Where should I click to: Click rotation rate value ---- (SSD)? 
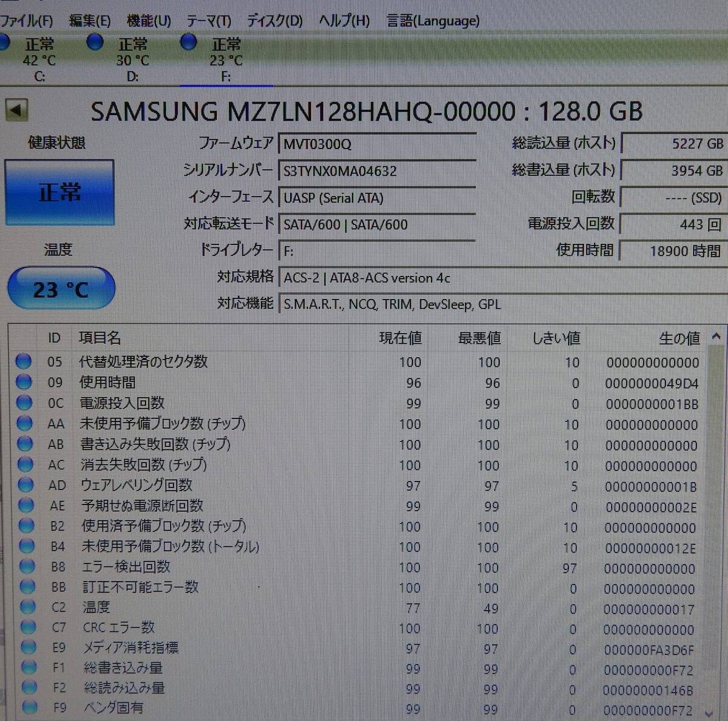click(x=674, y=198)
